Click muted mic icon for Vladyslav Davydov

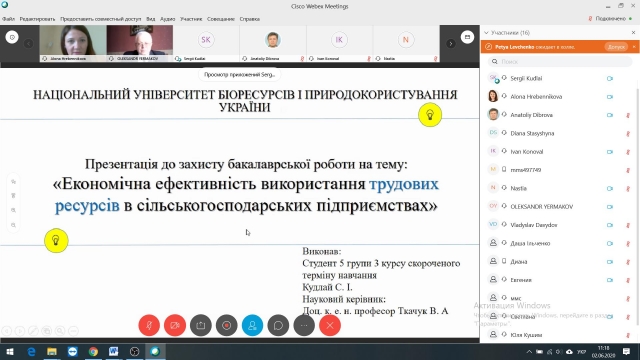coord(628,225)
